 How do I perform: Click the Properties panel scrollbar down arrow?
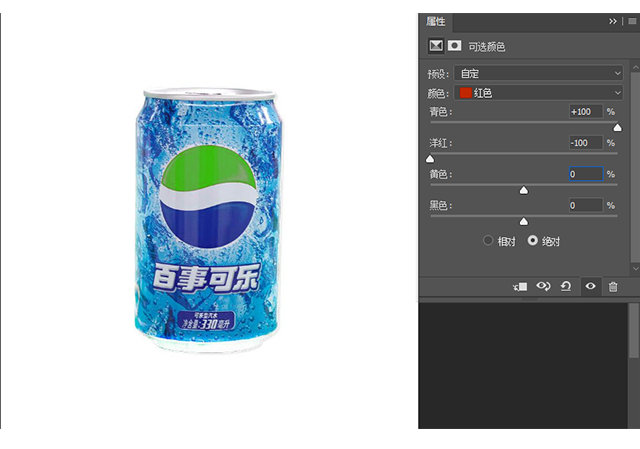coord(635,269)
